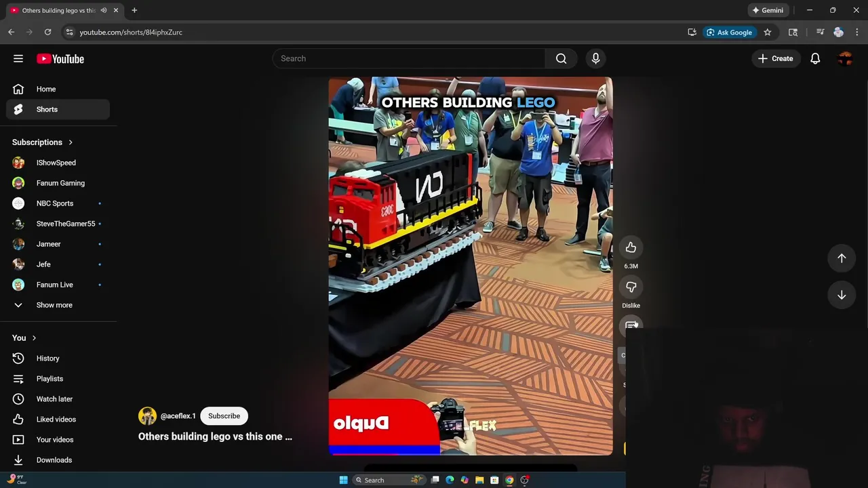Viewport: 868px width, 488px height.
Task: Open Fanum Gaming subscription channel
Action: pos(58,183)
